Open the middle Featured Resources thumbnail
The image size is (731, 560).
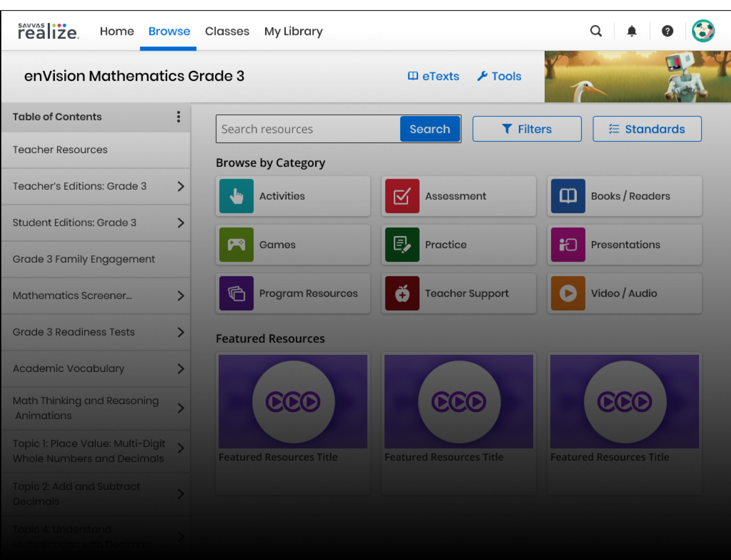pos(459,401)
